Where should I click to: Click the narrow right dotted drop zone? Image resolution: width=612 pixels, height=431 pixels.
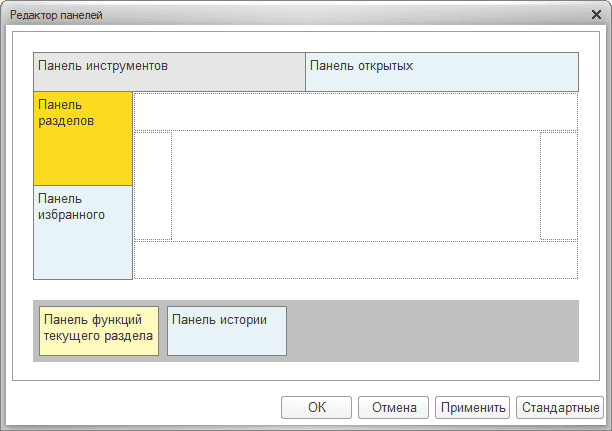(558, 185)
